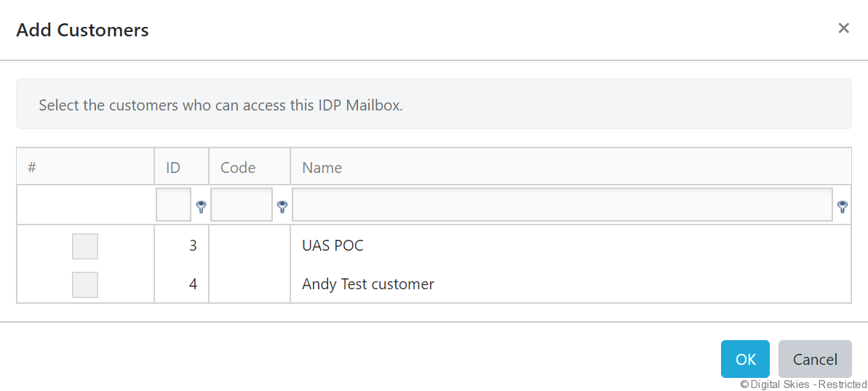Image resolution: width=868 pixels, height=391 pixels.
Task: Click the Code column filter funnel icon
Action: click(282, 207)
